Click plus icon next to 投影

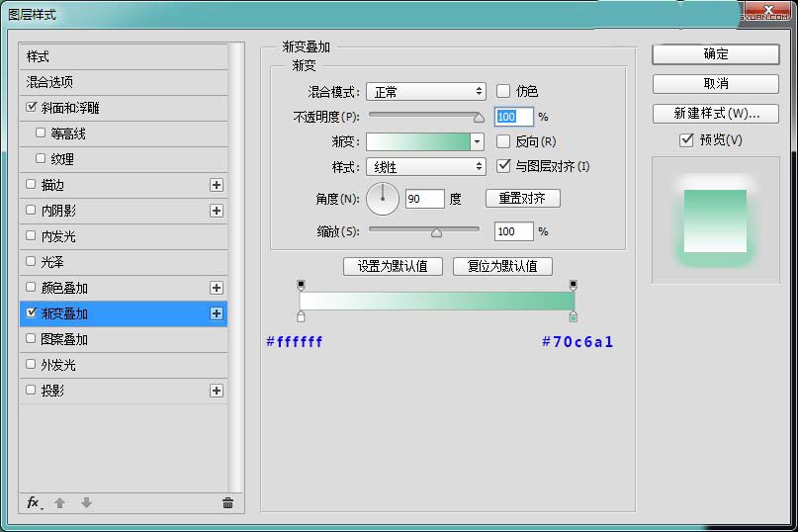pos(217,391)
